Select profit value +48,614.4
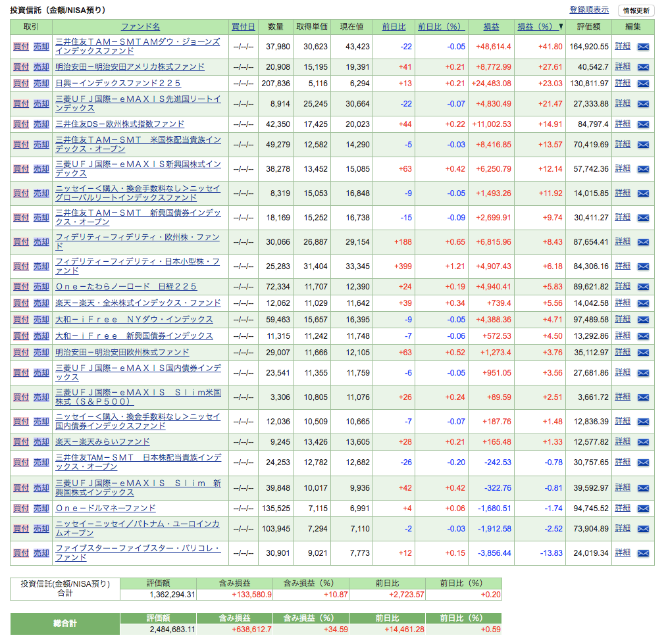 494,47
